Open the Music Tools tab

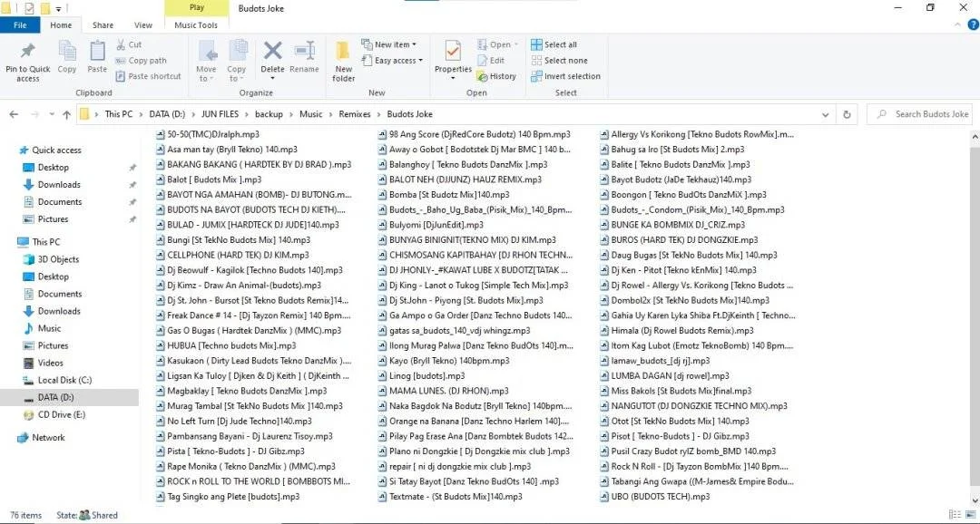(x=196, y=25)
